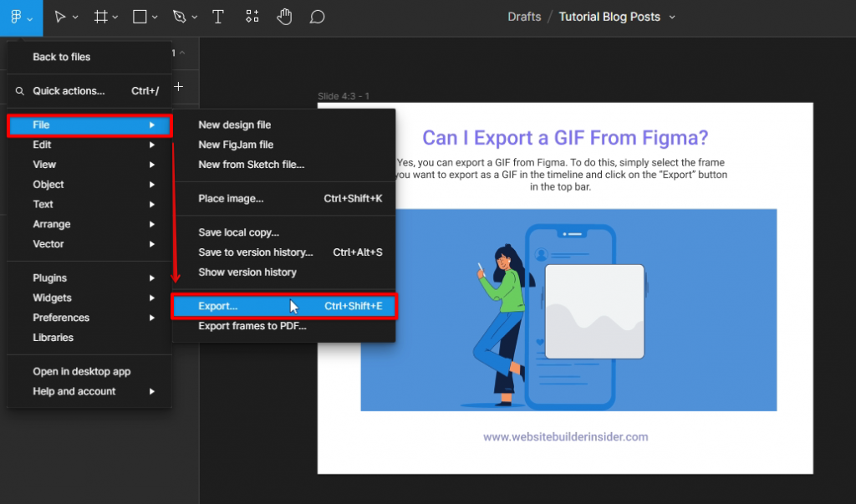Click Back to files

(x=61, y=57)
